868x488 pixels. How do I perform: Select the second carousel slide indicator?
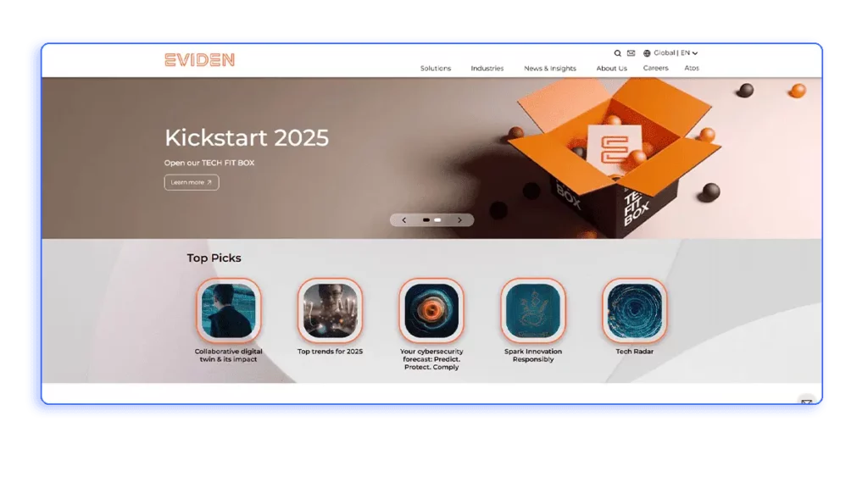click(438, 220)
